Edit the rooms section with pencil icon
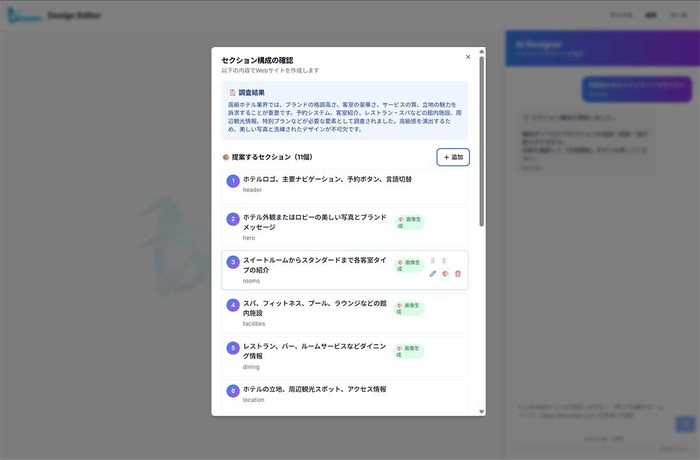Viewport: 700px width, 460px height. point(433,274)
